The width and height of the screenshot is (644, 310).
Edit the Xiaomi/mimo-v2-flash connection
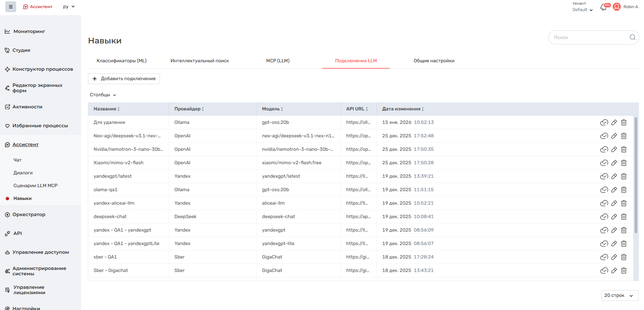[614, 163]
